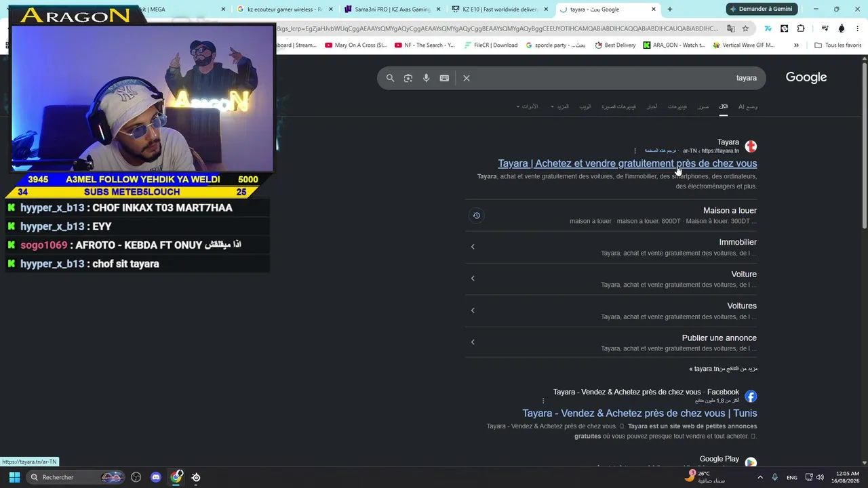Open the weather widget showing 26°C
Image resolution: width=868 pixels, height=488 pixels.
tap(705, 476)
